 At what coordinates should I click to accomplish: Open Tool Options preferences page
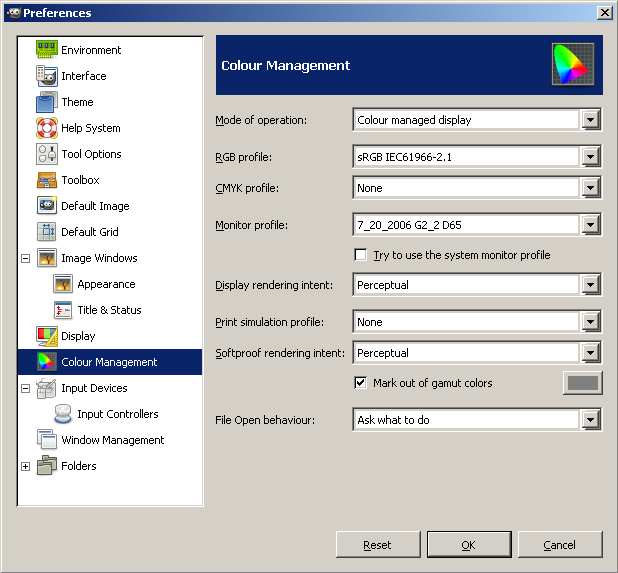point(91,154)
